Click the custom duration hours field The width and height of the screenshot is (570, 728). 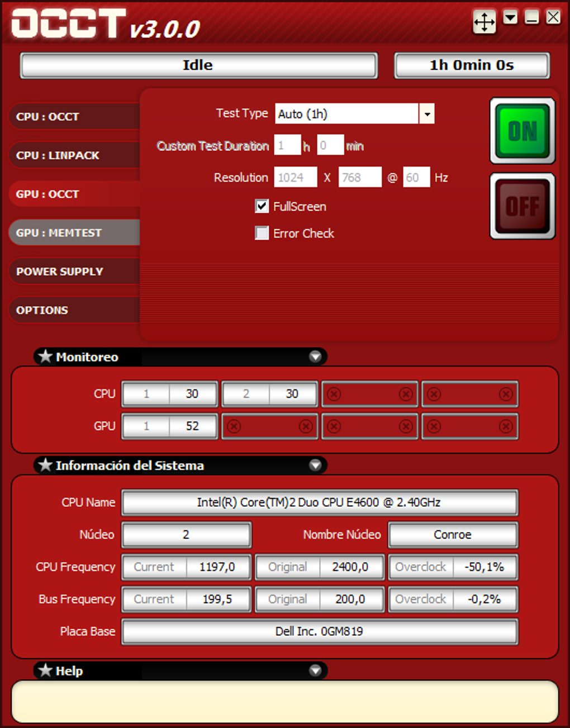click(x=287, y=146)
